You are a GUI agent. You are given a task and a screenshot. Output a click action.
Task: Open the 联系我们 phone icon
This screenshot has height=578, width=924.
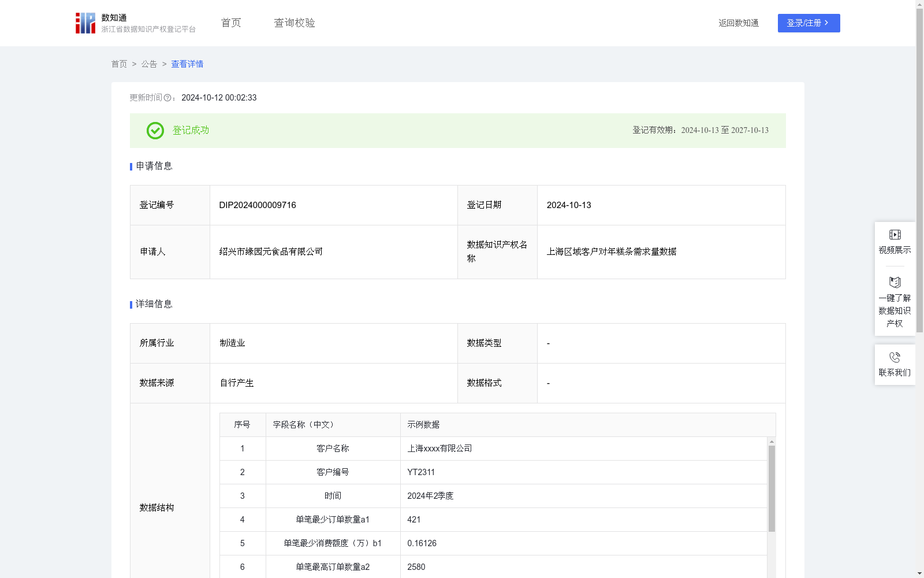click(895, 357)
